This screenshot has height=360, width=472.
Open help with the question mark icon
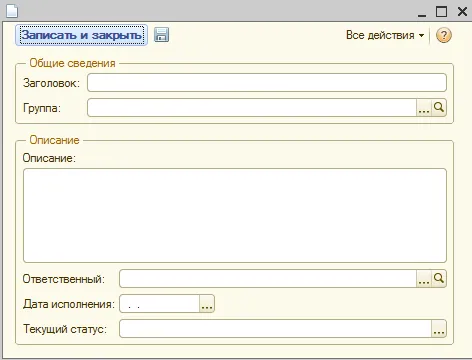click(x=444, y=35)
